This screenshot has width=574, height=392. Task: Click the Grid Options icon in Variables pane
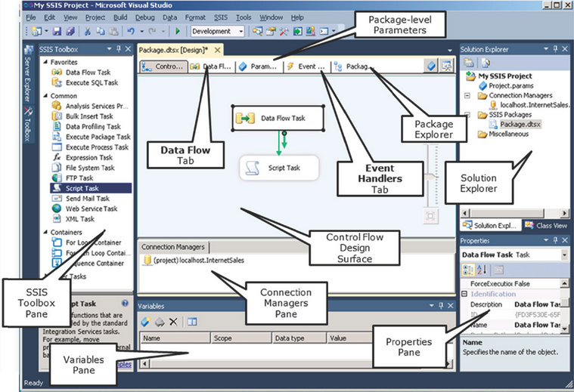pos(192,322)
